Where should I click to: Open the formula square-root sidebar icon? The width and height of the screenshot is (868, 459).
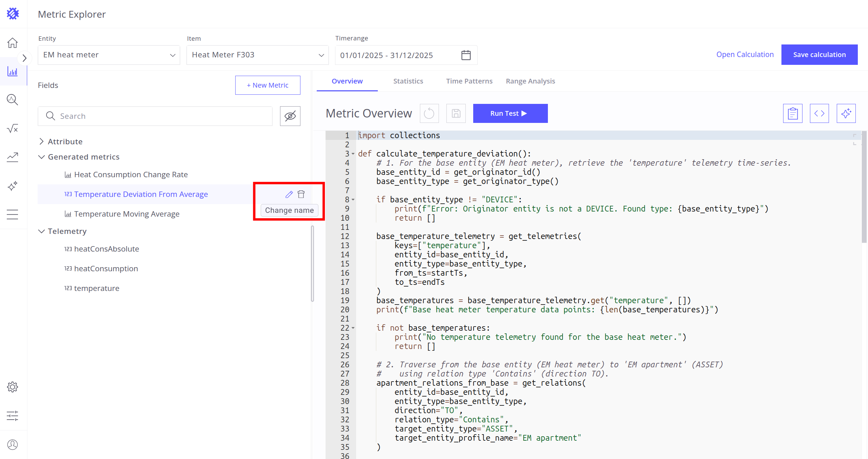click(13, 128)
